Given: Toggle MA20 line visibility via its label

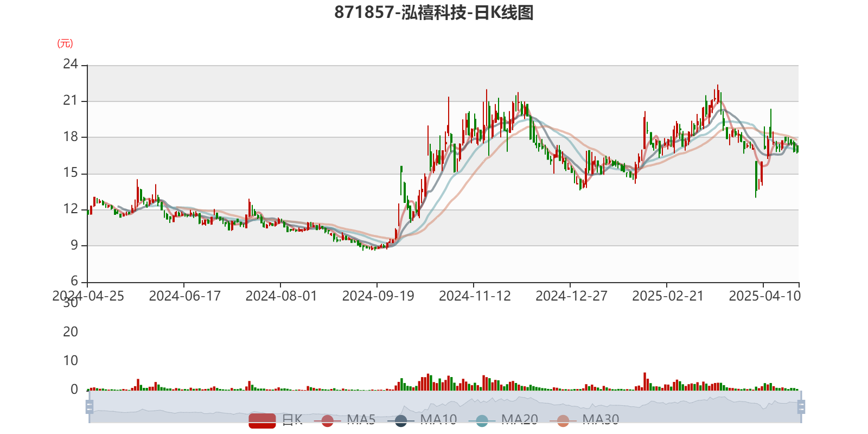Looking at the screenshot, I should 519,419.
